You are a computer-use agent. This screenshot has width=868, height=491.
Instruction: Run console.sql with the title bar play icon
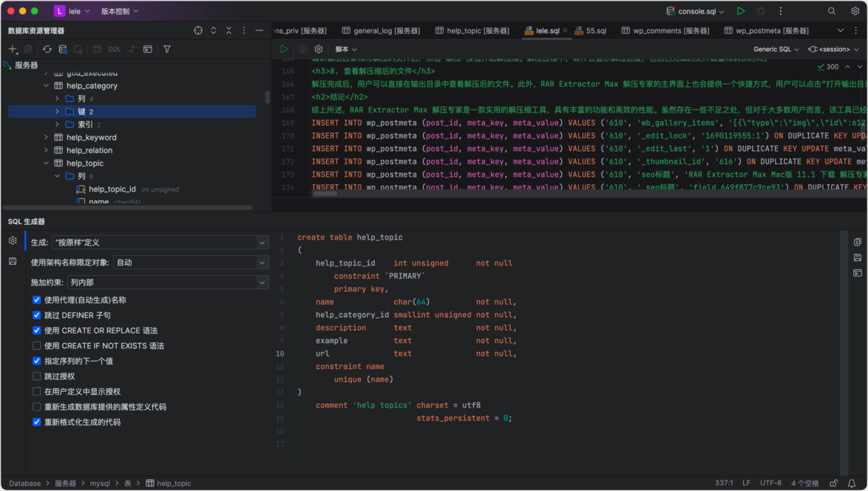[741, 11]
